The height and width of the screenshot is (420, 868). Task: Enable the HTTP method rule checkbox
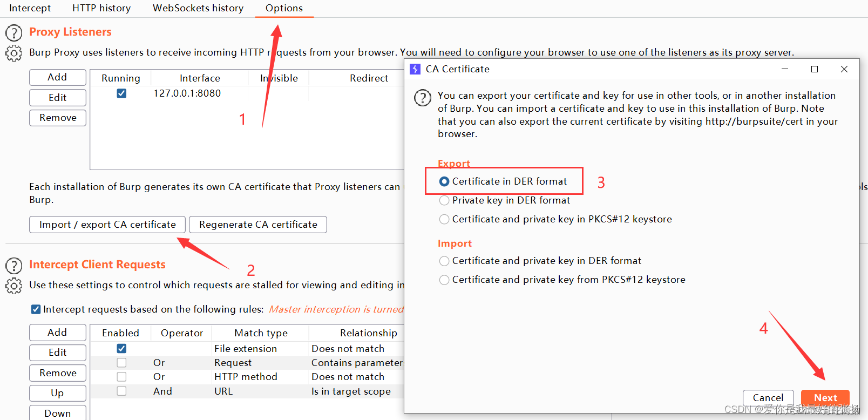[x=121, y=377]
